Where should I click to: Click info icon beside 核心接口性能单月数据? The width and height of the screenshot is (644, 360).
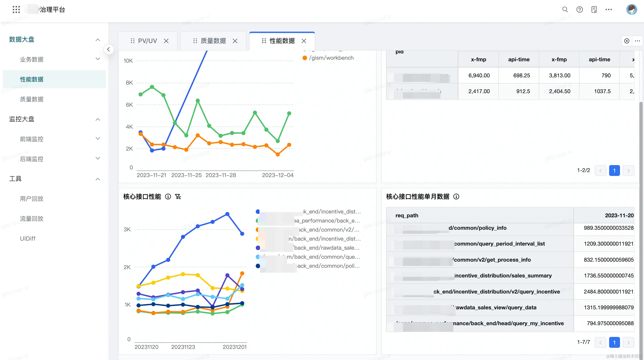[x=456, y=197]
